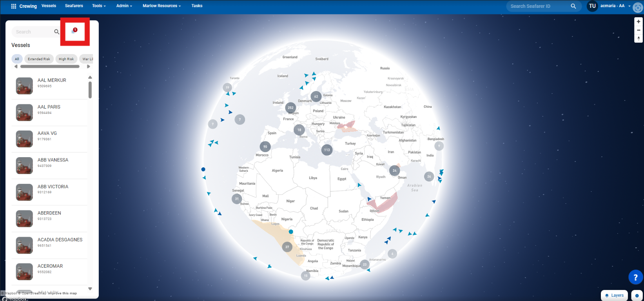
Task: Select the AAL PARIS vessel name
Action: coord(49,107)
